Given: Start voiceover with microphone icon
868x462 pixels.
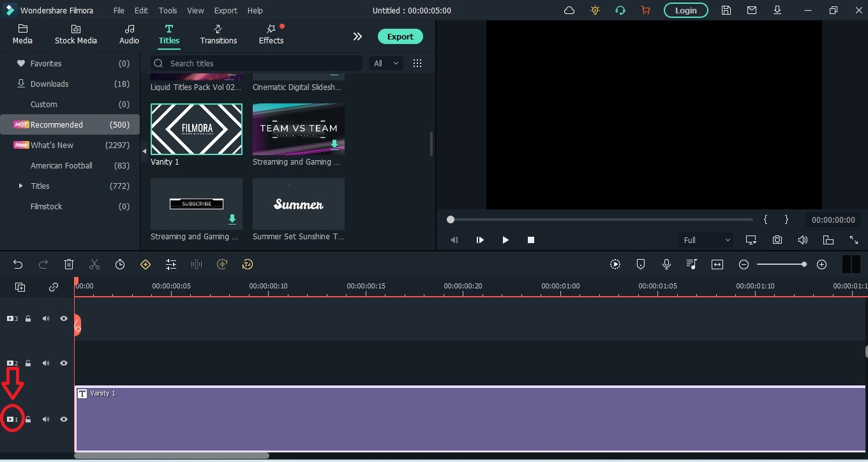Looking at the screenshot, I should point(666,264).
